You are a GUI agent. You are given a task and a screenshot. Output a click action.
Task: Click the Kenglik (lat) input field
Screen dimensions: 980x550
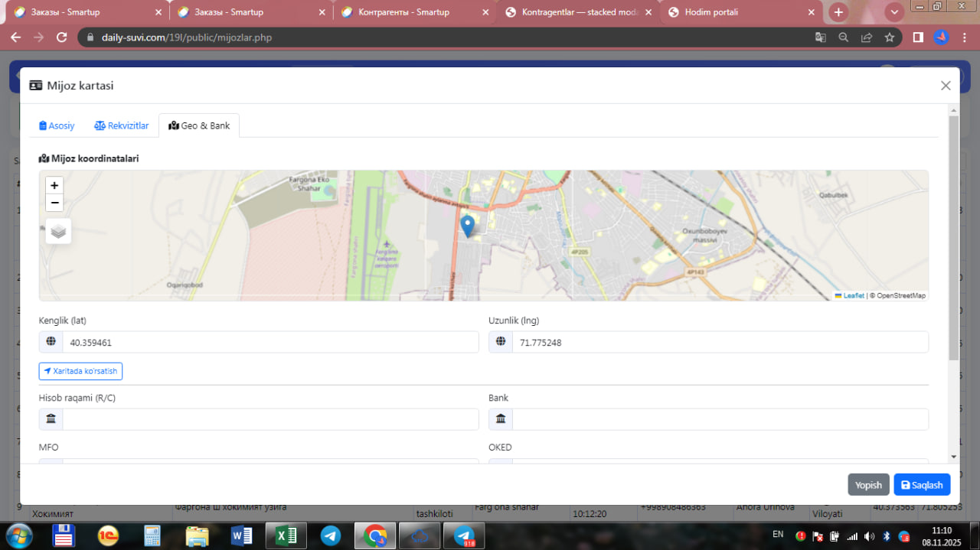click(269, 343)
